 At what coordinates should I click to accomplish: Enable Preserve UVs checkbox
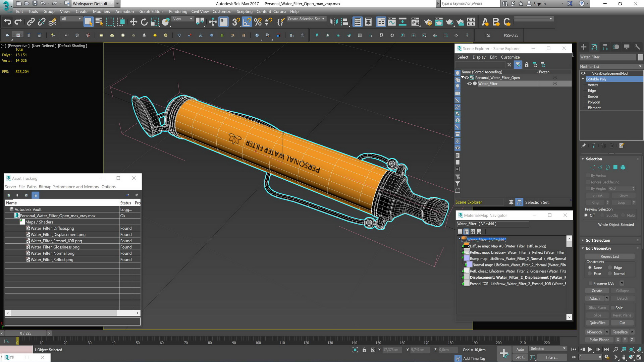pyautogui.click(x=591, y=284)
